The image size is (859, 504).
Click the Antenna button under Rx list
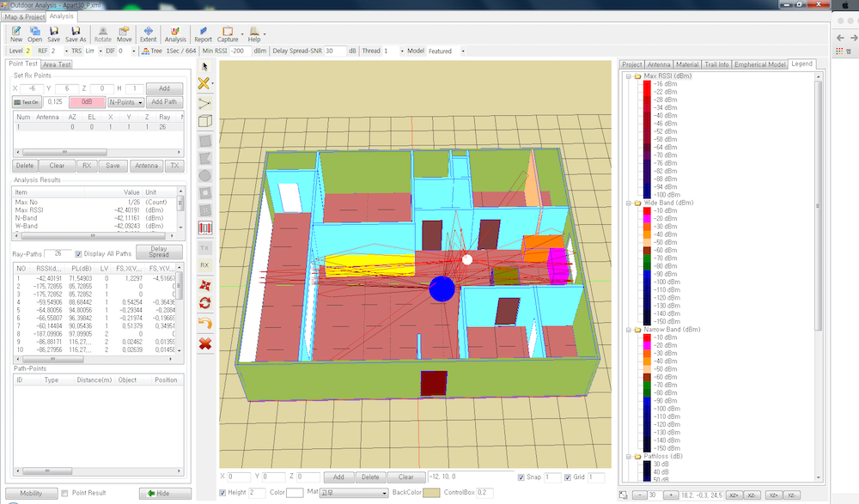146,166
